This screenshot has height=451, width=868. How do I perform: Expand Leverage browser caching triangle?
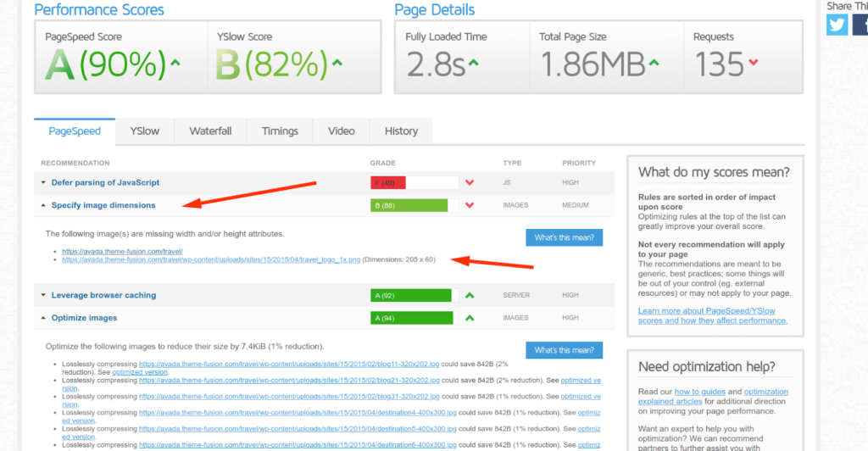43,296
